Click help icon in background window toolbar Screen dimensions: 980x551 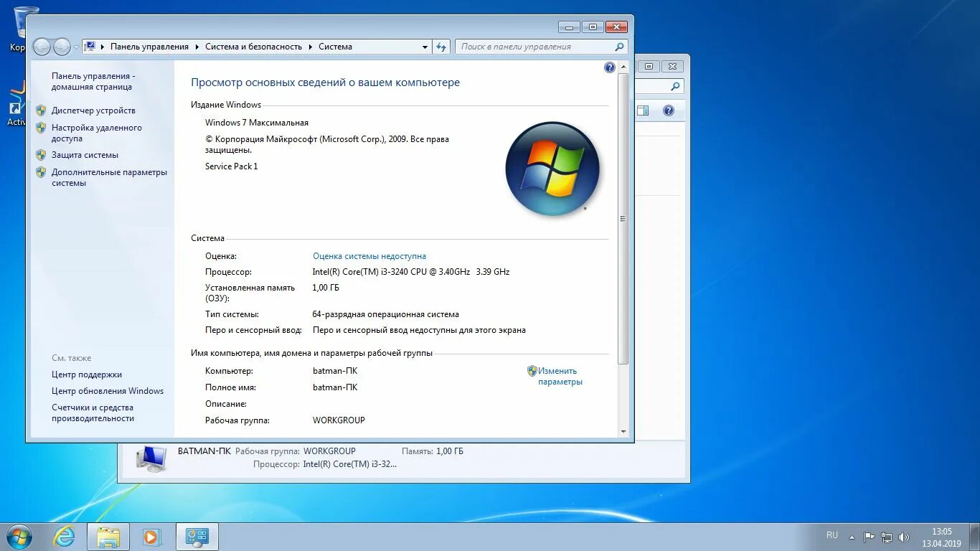(x=669, y=110)
